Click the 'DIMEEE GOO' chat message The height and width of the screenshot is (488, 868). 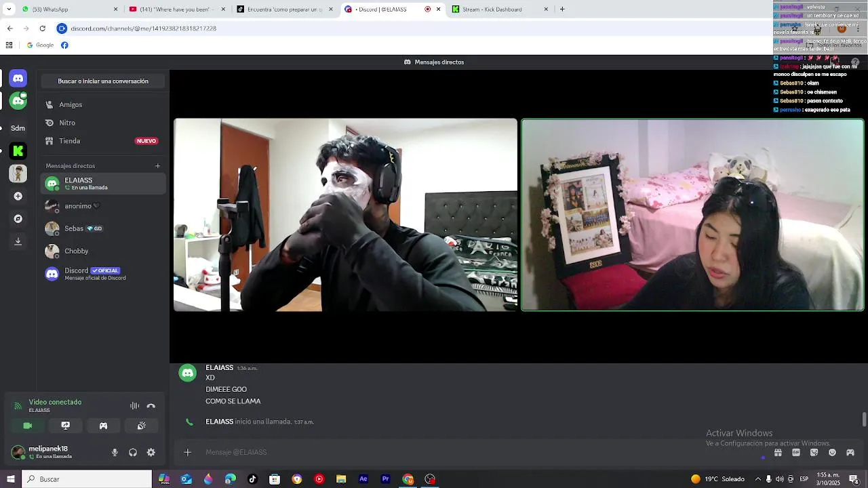226,390
